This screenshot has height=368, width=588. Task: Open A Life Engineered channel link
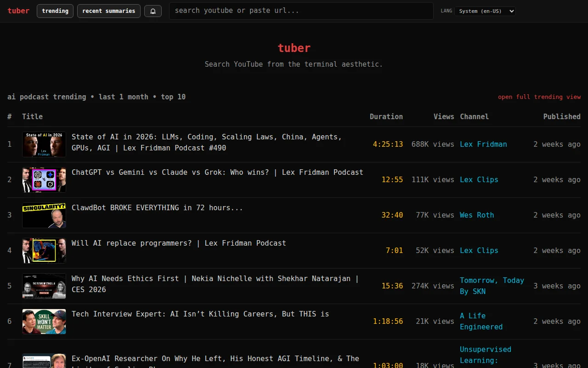(481, 321)
